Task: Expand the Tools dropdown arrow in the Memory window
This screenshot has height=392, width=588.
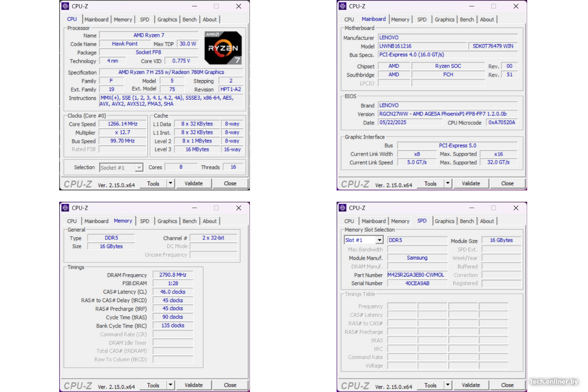Action: point(171,385)
